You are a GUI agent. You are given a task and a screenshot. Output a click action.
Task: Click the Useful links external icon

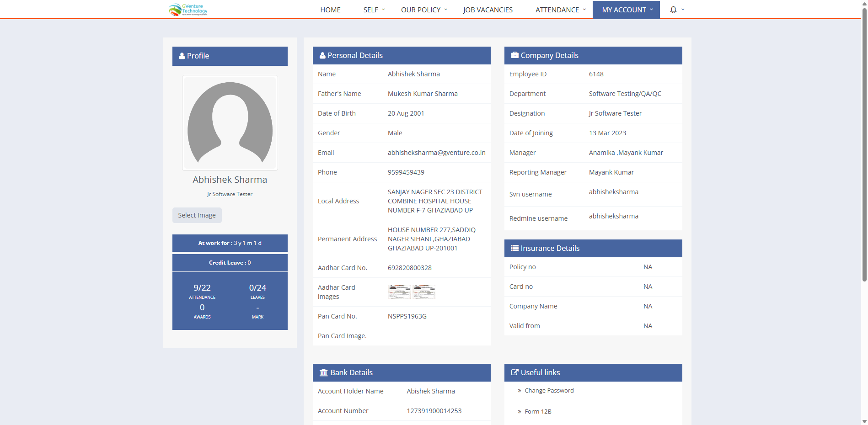click(x=514, y=372)
